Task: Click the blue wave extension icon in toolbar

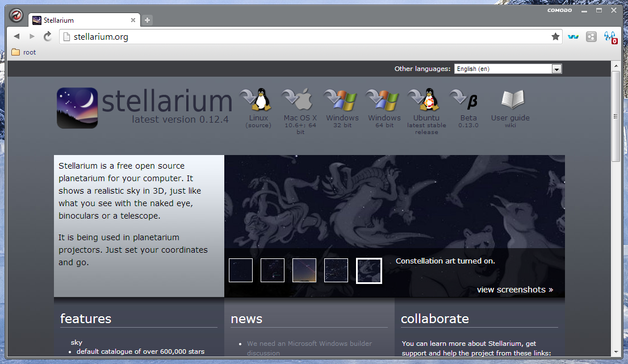Action: click(x=573, y=37)
